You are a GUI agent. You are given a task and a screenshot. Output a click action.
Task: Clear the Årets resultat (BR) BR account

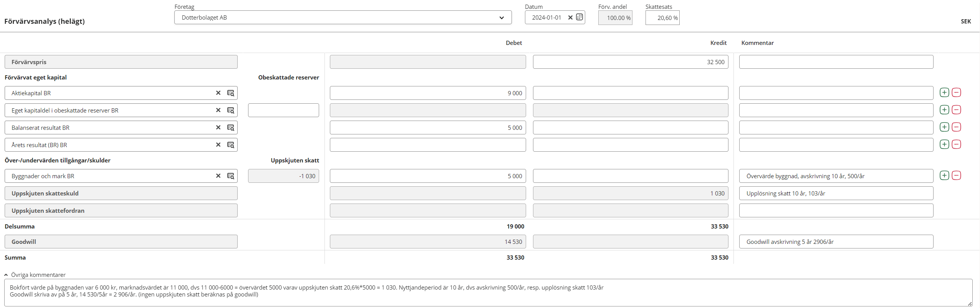click(218, 145)
